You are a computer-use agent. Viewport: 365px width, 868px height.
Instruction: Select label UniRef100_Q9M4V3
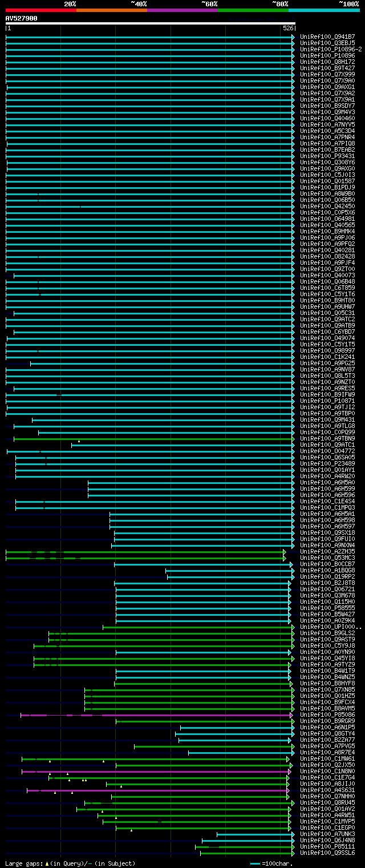[x=327, y=112]
